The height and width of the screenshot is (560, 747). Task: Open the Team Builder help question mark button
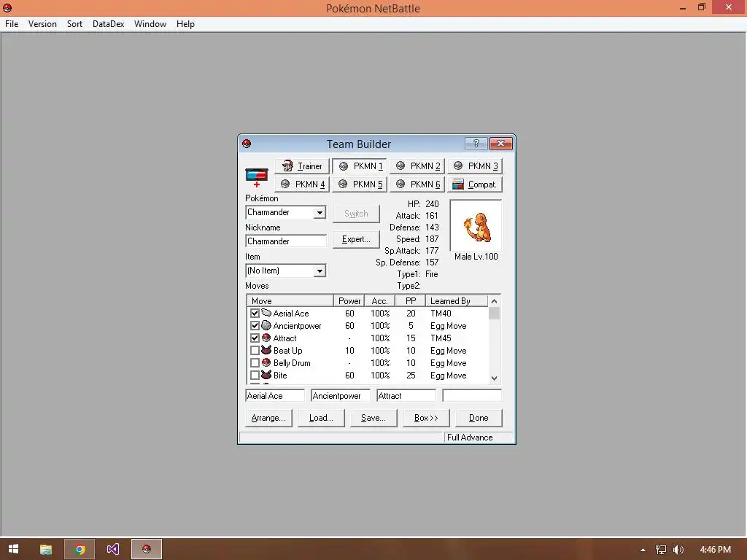tap(476, 144)
